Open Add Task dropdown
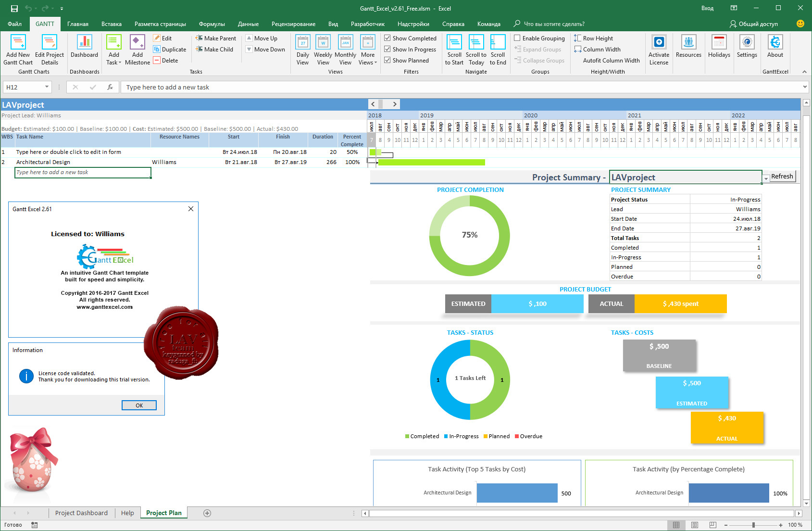Screen dimensions: 812x531 pos(114,63)
